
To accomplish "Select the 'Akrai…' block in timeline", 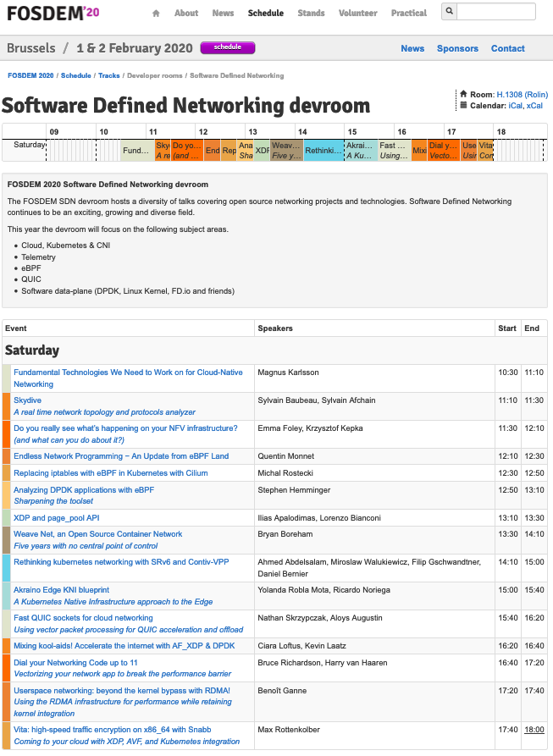I will point(361,151).
